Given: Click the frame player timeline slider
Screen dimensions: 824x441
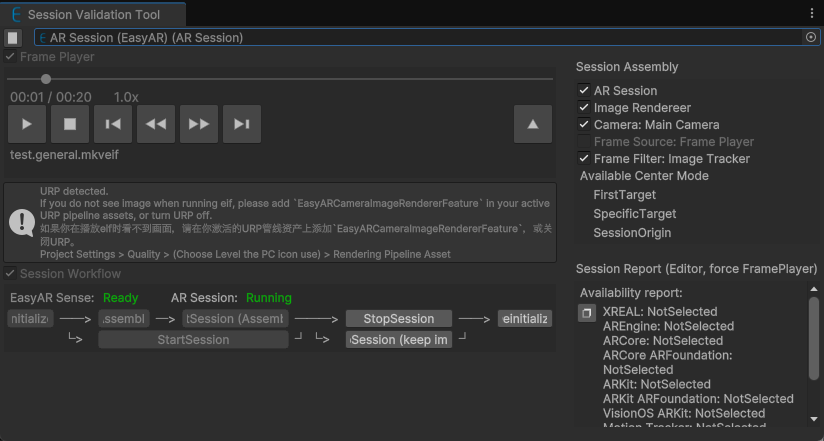Looking at the screenshot, I should coord(280,79).
